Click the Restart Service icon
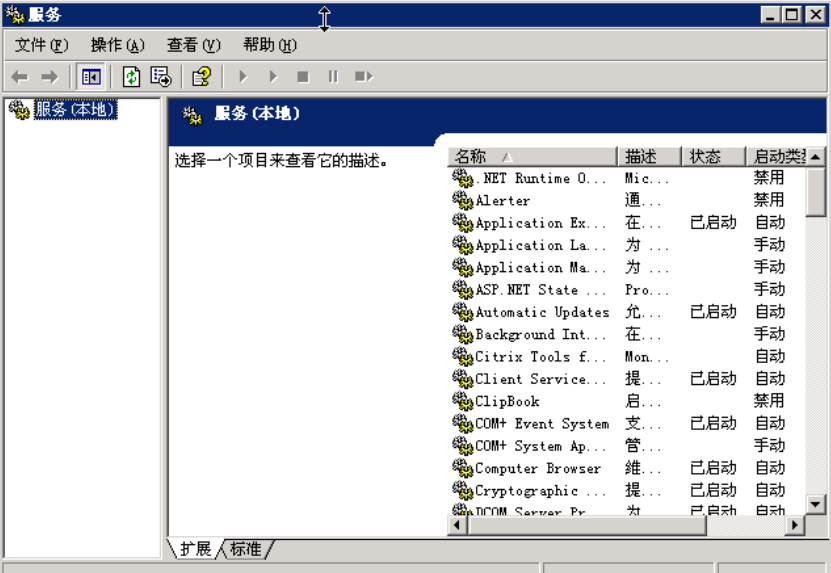Image resolution: width=831 pixels, height=573 pixels. [364, 77]
